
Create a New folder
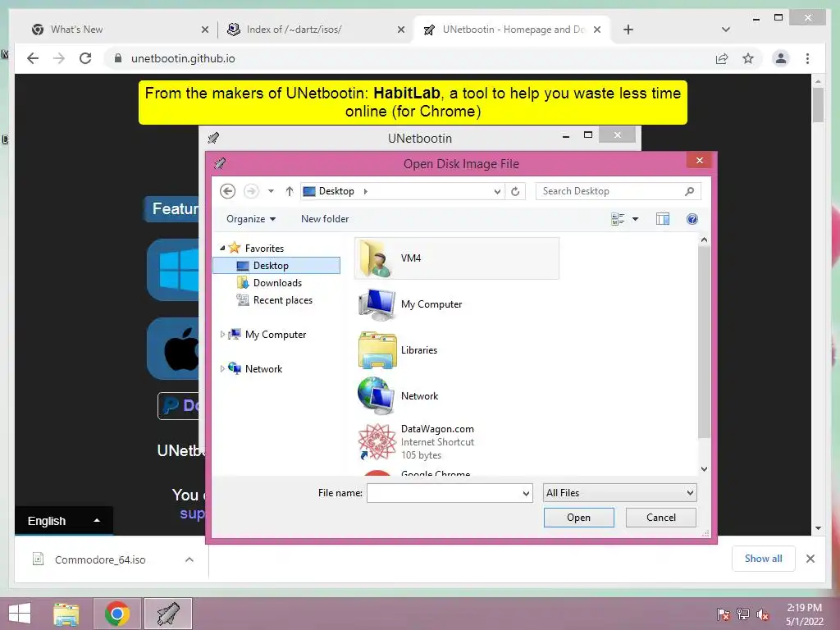pyautogui.click(x=325, y=219)
